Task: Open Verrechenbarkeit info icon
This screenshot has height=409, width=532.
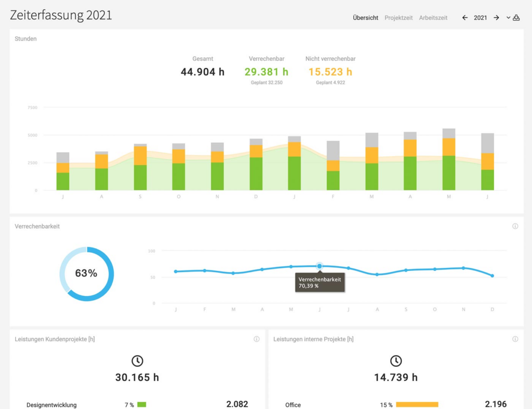Action: [515, 226]
